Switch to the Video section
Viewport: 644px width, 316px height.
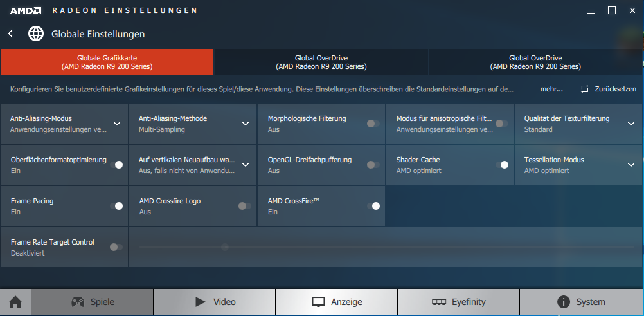point(215,302)
